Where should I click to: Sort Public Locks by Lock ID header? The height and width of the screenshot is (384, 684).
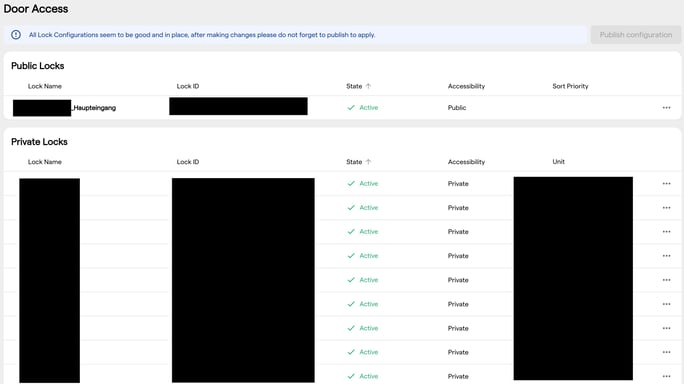click(x=188, y=86)
